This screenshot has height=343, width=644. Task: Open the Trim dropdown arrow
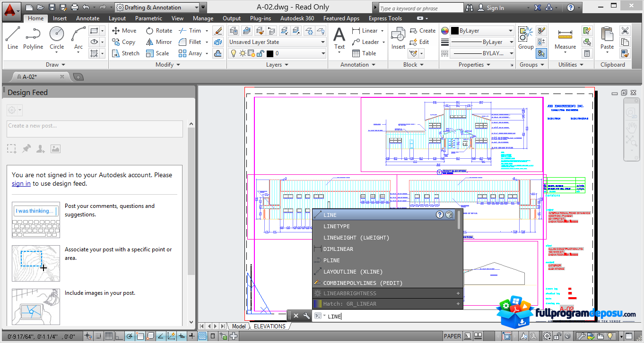coord(206,31)
